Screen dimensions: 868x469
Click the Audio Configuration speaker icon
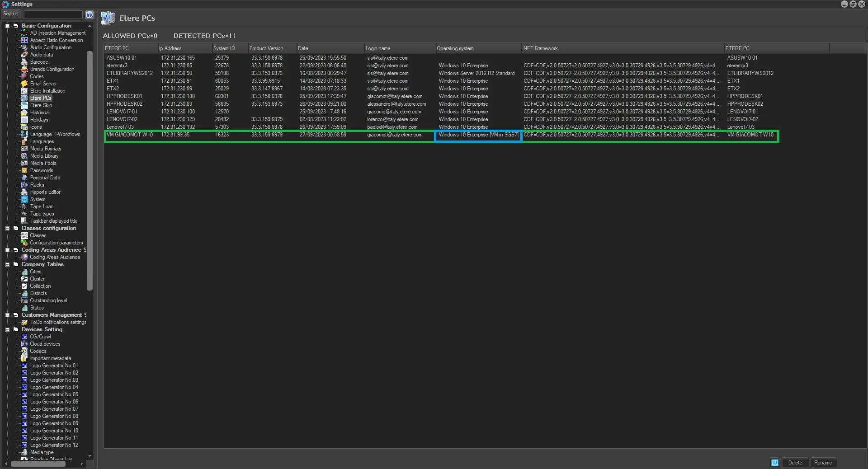pos(24,47)
